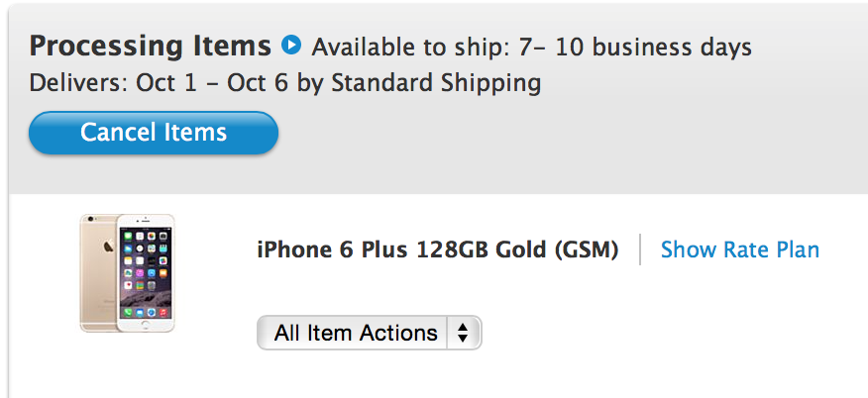Click the word Items in the Cancel button
The image size is (868, 398).
point(196,133)
